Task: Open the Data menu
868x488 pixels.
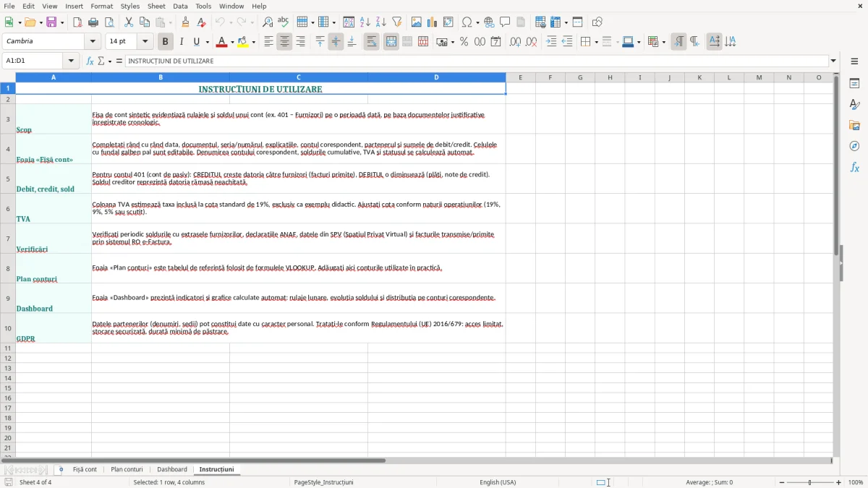Action: pos(180,6)
